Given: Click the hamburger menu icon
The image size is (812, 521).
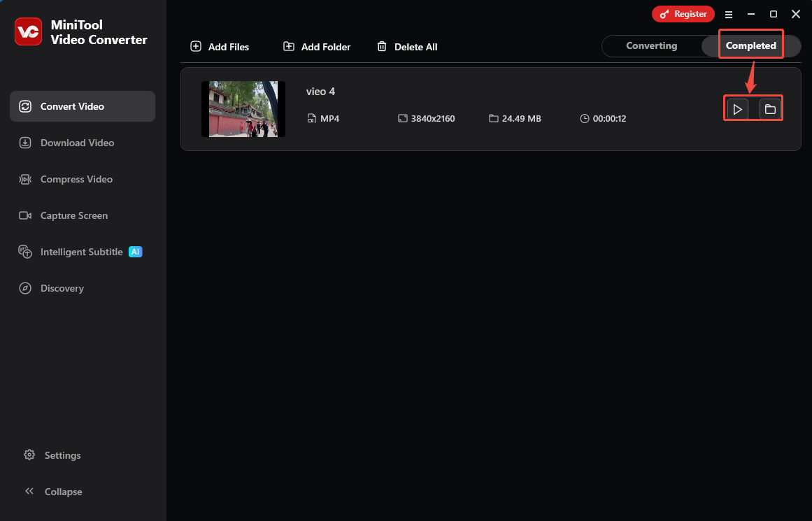Looking at the screenshot, I should (x=729, y=14).
